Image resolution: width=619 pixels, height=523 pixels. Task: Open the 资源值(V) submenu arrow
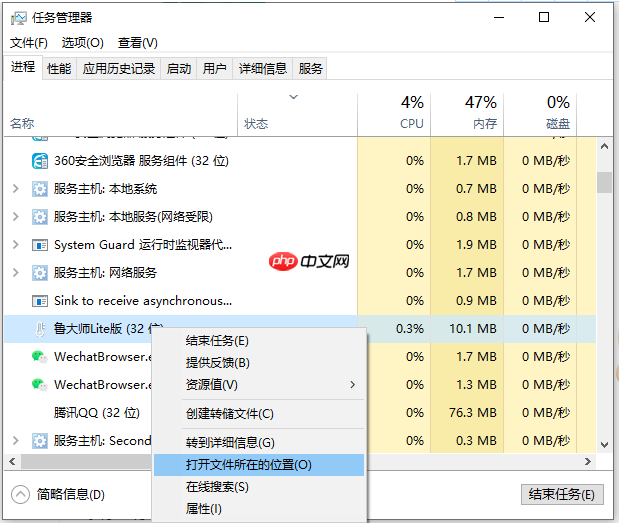click(353, 384)
